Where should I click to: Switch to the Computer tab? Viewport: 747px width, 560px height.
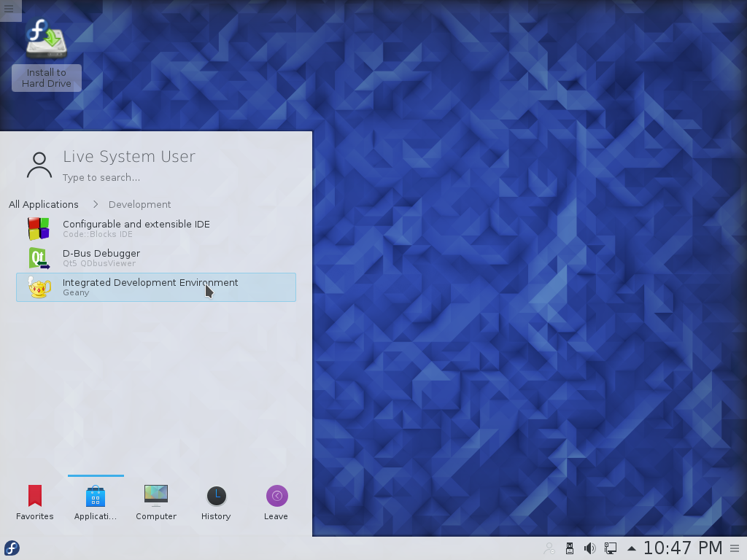tap(156, 502)
